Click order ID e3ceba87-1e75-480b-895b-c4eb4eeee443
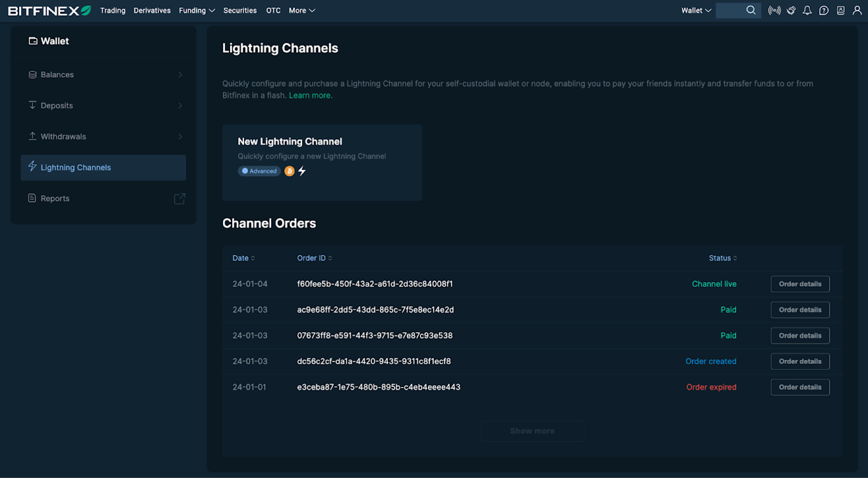The image size is (868, 478). pos(379,387)
